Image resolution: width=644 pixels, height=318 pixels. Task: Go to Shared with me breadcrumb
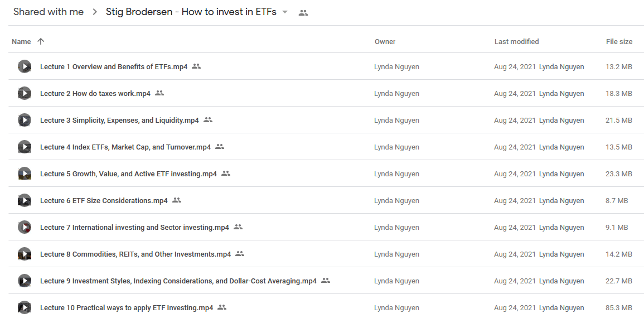(x=49, y=12)
